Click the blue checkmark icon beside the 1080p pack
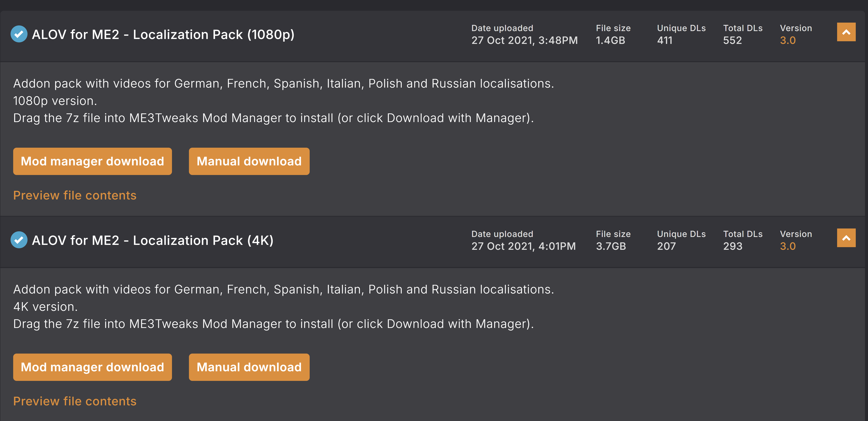868x421 pixels. (x=19, y=34)
